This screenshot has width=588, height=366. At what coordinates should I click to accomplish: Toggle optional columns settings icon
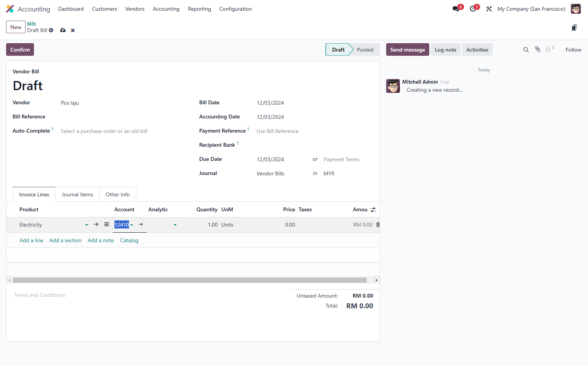(373, 210)
